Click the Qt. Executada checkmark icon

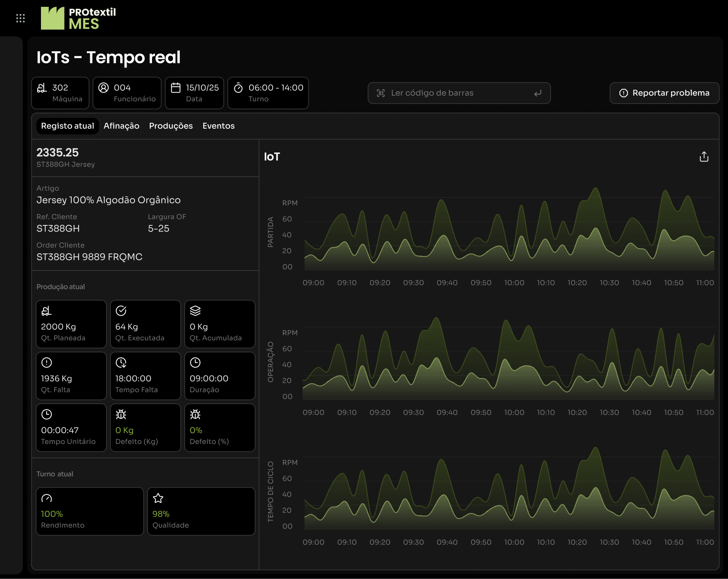click(x=121, y=311)
